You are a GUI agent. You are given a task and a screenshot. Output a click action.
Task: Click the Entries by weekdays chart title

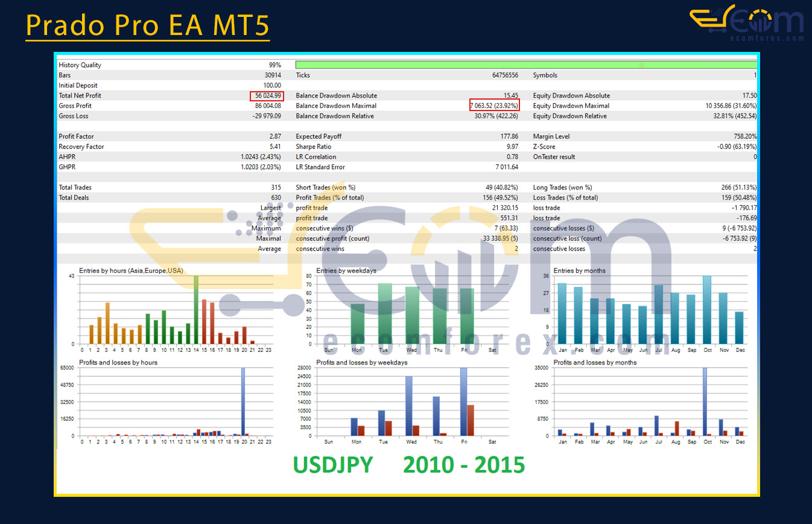pyautogui.click(x=346, y=270)
